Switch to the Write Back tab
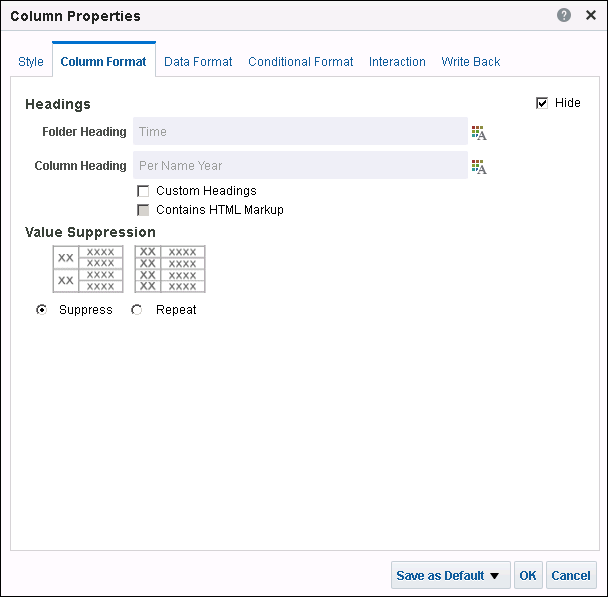The image size is (608, 597). tap(471, 62)
